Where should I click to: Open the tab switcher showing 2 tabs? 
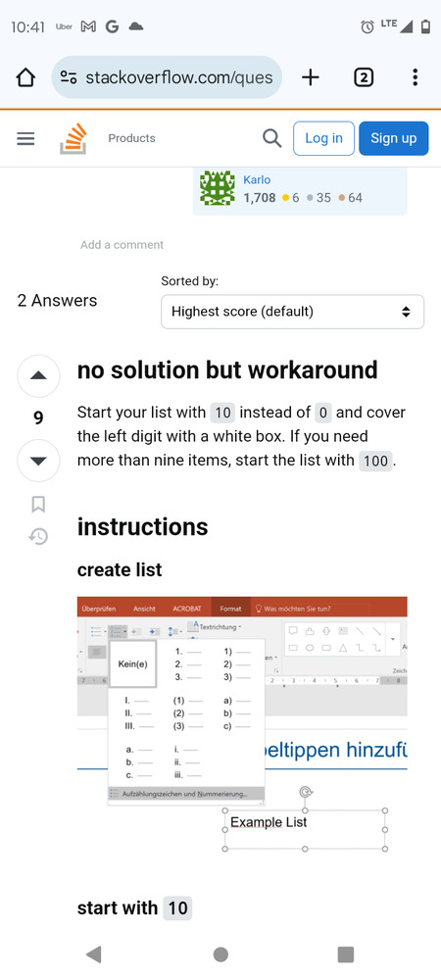point(364,77)
